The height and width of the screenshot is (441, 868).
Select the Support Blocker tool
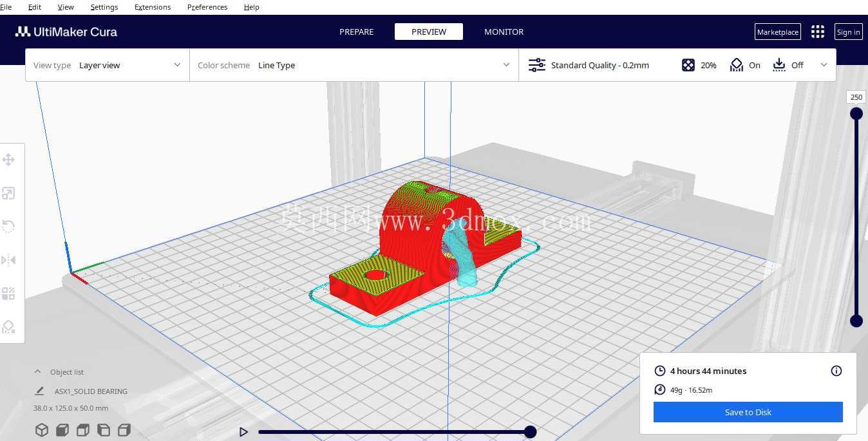(8, 327)
